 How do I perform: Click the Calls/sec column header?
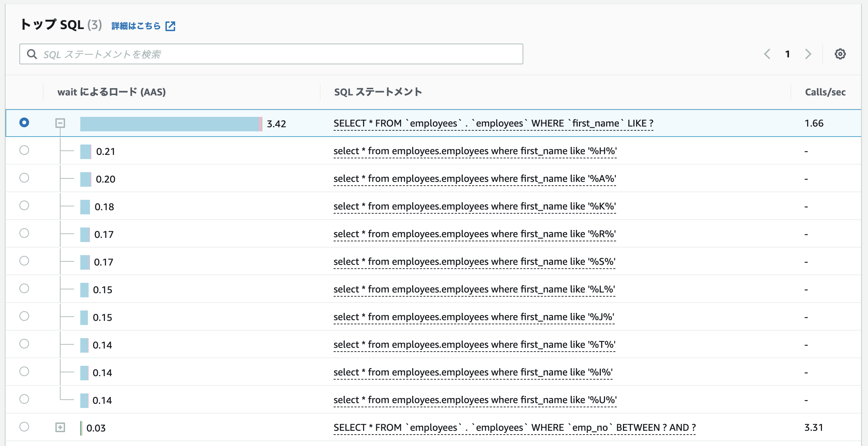point(825,92)
